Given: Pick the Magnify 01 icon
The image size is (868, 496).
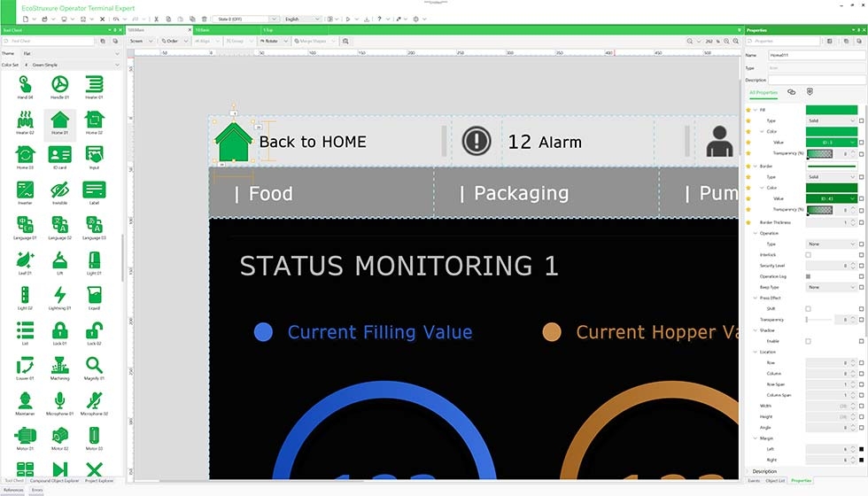Looking at the screenshot, I should tap(94, 364).
